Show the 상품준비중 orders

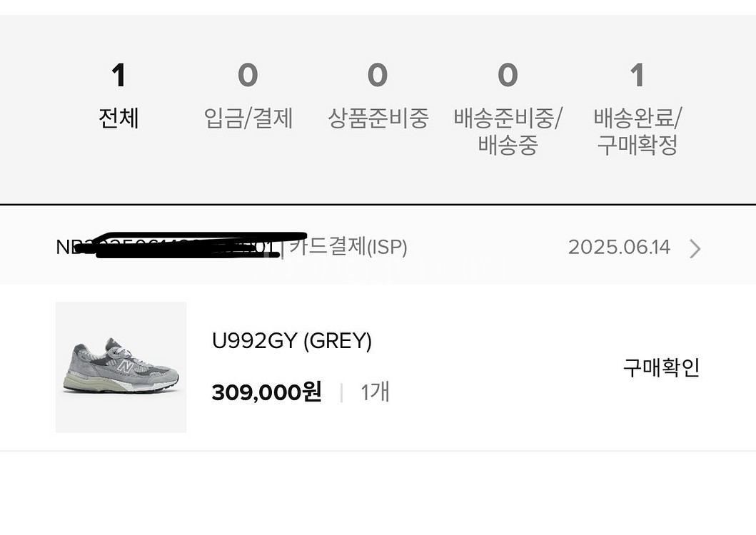point(378,118)
